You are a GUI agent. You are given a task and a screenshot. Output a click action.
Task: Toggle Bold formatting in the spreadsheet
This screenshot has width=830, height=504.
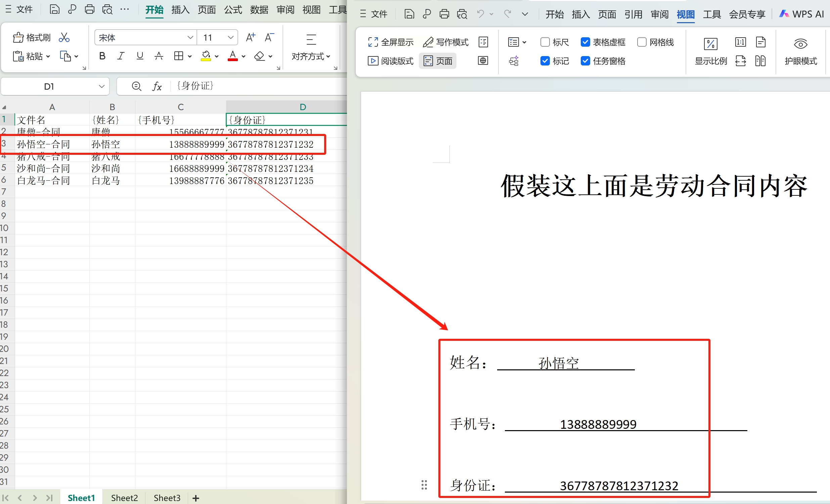click(x=102, y=56)
